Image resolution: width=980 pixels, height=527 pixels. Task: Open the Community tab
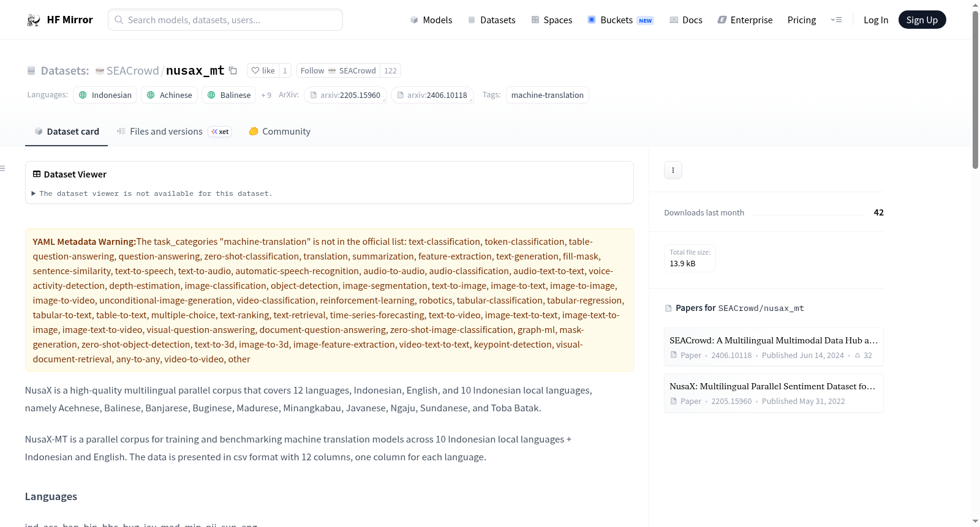(x=279, y=132)
